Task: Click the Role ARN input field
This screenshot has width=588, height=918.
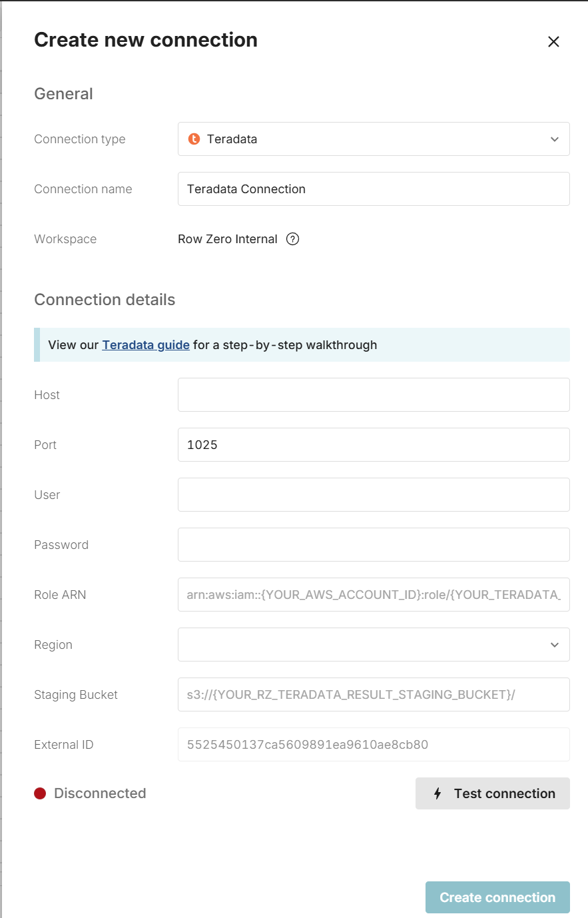Action: (373, 595)
